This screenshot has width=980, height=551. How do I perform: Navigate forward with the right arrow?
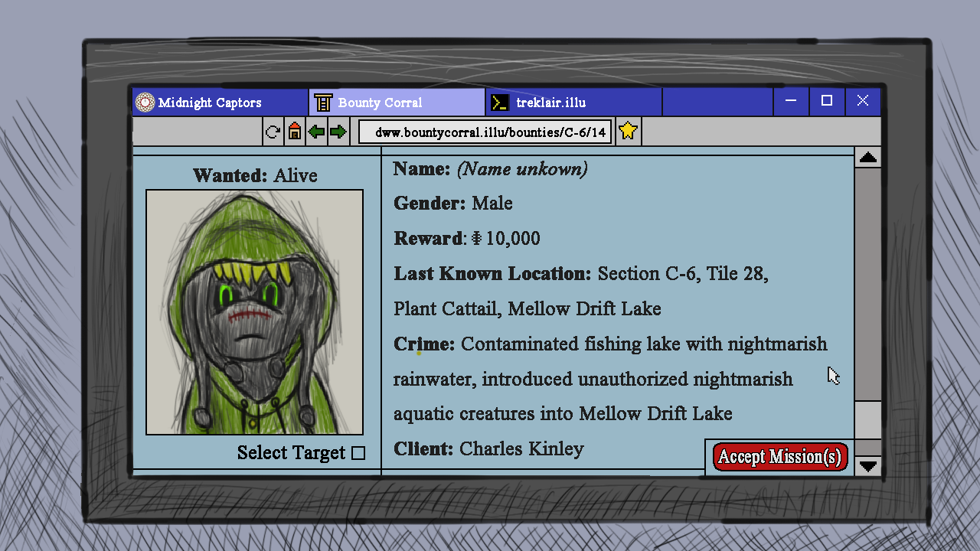pos(338,132)
